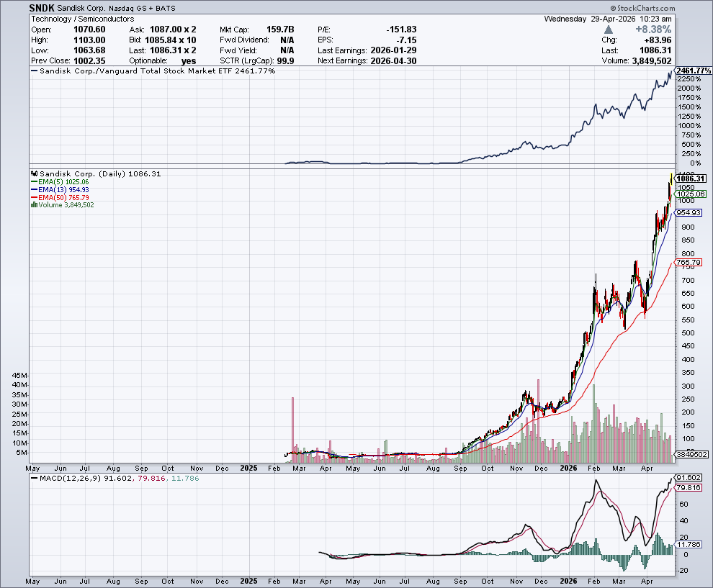
Task: Click the 2461.77% relative strength price tag
Action: point(694,71)
